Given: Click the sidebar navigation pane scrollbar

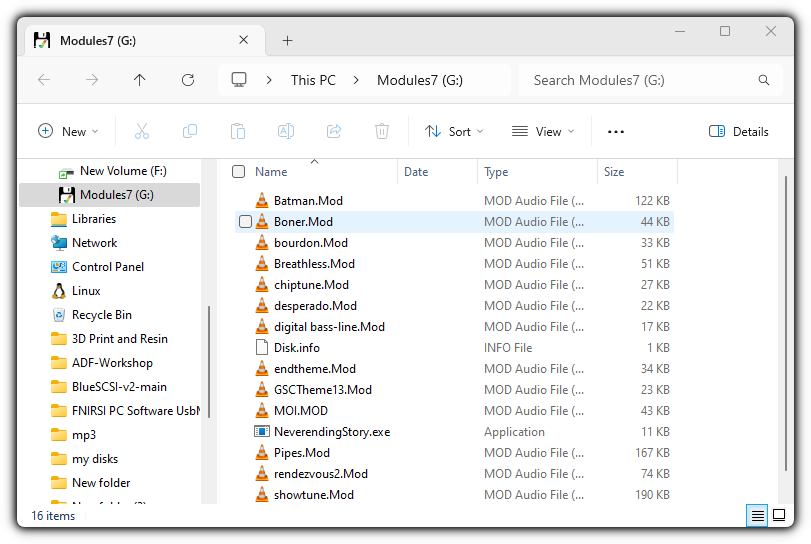Looking at the screenshot, I should (x=209, y=362).
